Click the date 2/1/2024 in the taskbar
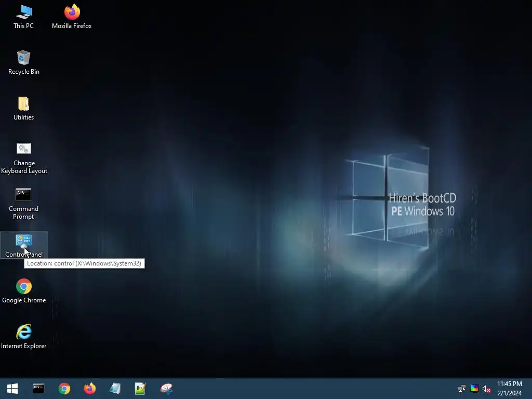The image size is (532, 399). 510,393
